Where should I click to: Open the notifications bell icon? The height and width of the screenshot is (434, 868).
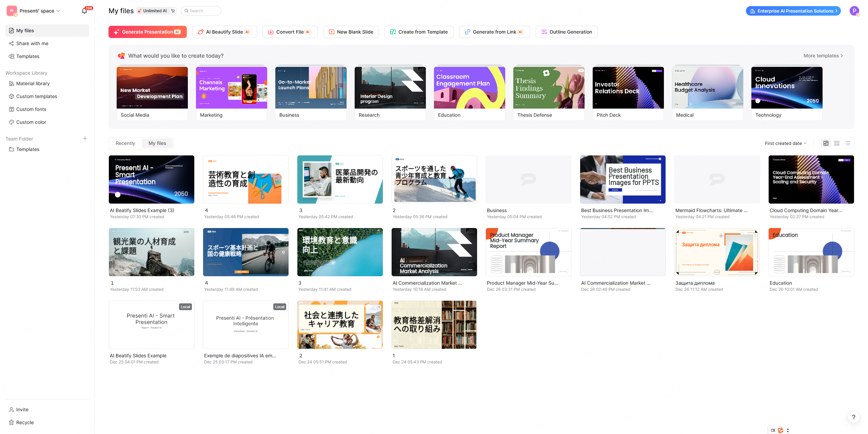84,11
